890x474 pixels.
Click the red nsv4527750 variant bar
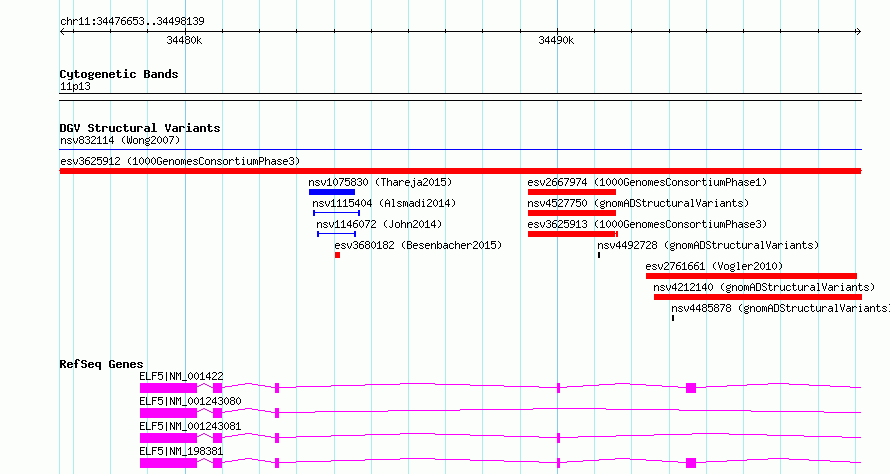(x=572, y=213)
